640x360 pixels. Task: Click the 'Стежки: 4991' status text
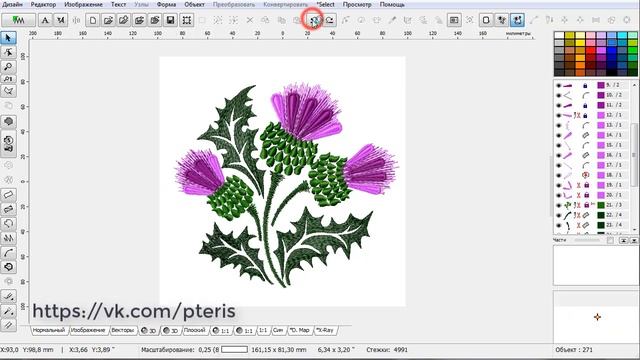(x=387, y=350)
